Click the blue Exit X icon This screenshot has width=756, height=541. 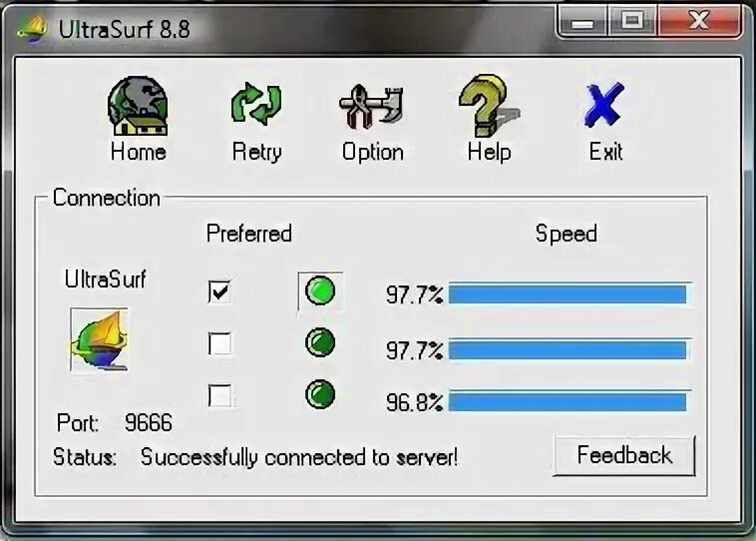pos(604,104)
